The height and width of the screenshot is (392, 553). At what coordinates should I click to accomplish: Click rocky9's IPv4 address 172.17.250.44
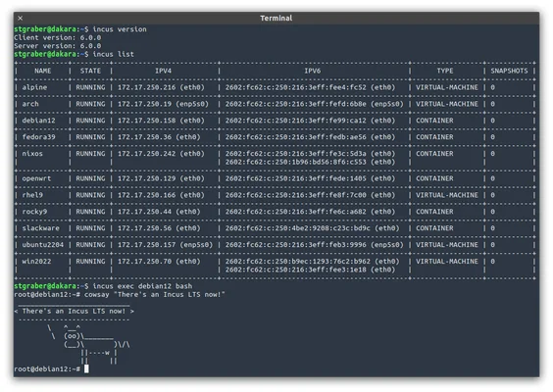[144, 212]
